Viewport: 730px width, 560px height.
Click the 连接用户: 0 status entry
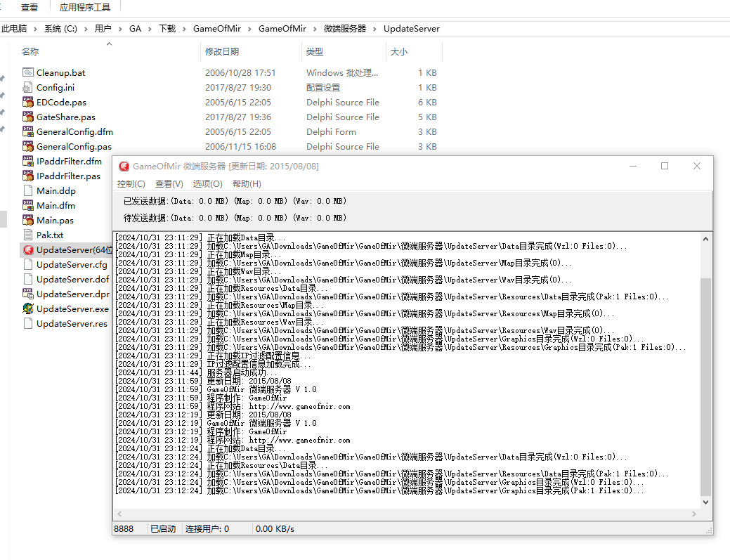coord(207,529)
